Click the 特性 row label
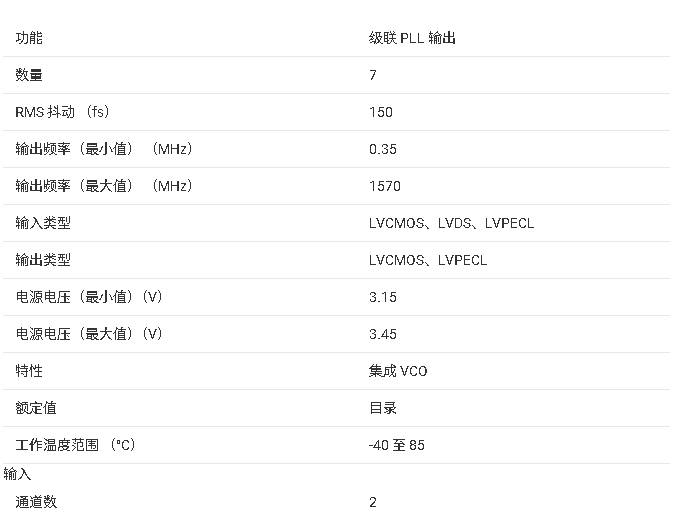Viewport: 684px width, 520px height. click(29, 371)
